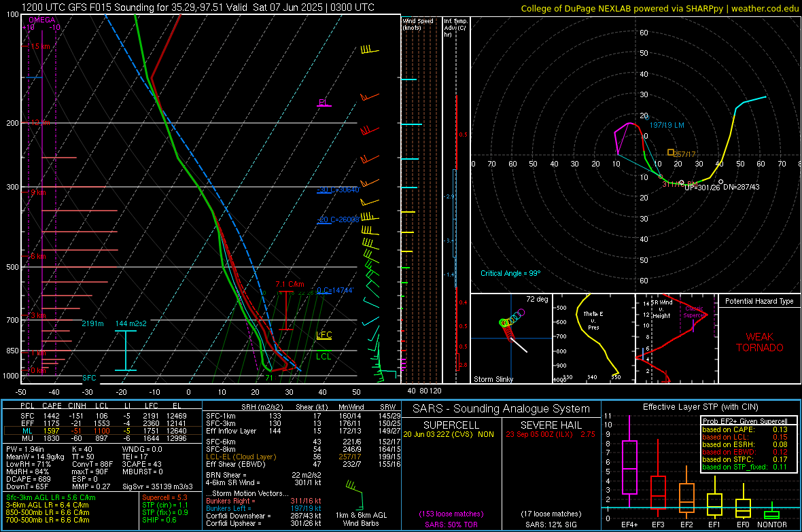Click the 1km & 6km wind barb glyph
The width and height of the screenshot is (802, 532).
(355, 494)
